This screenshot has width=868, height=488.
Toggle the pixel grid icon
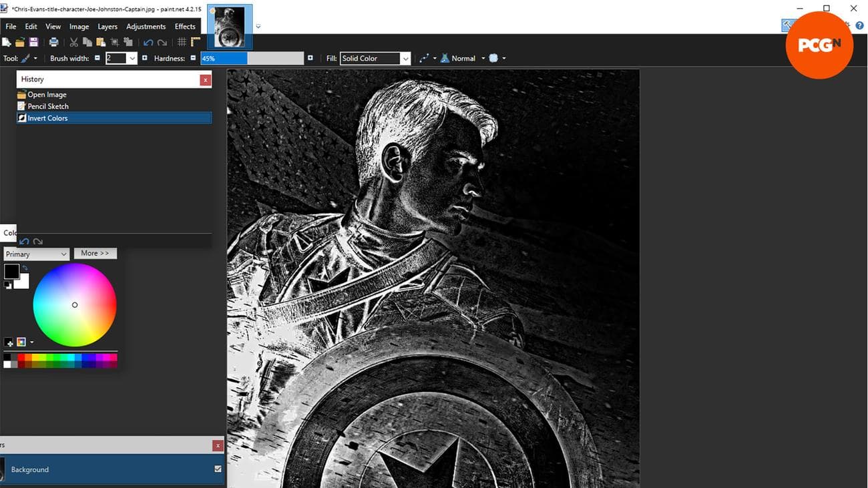182,42
